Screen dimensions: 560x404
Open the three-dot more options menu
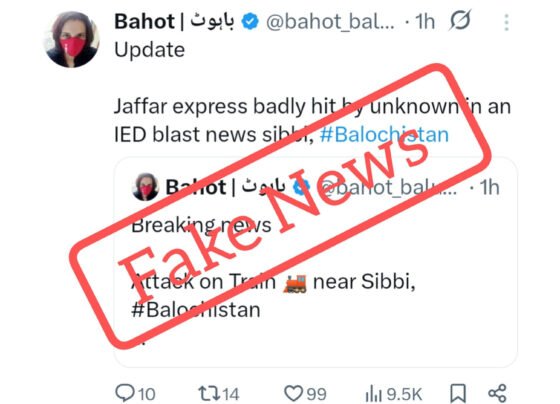coord(506,22)
